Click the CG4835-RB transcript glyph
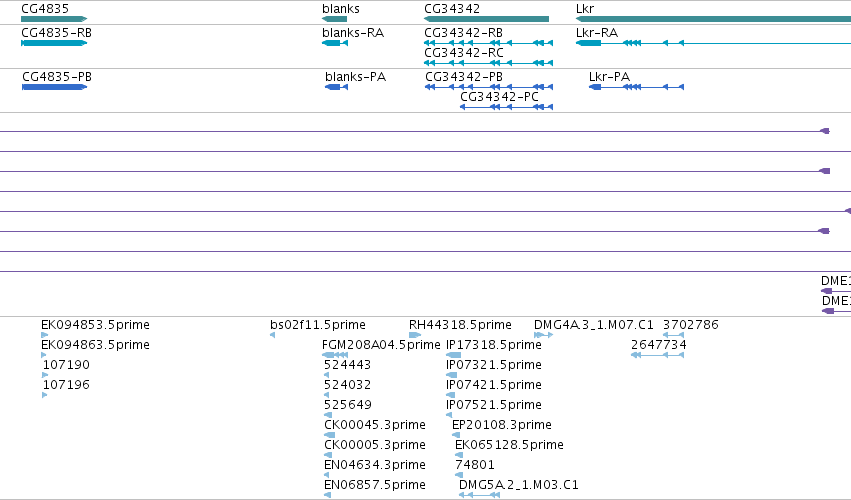This screenshot has height=500, width=851. [x=54, y=43]
